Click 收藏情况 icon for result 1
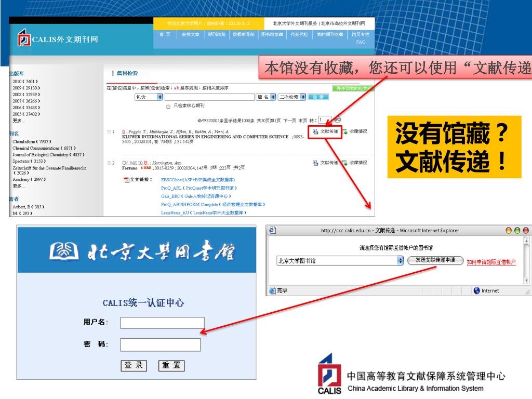Viewport: 532px width, 399px height. [345, 131]
